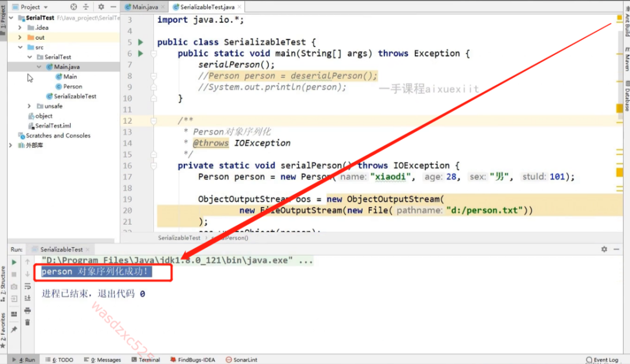Collapse the src folder
This screenshot has width=630, height=364.
coord(20,47)
